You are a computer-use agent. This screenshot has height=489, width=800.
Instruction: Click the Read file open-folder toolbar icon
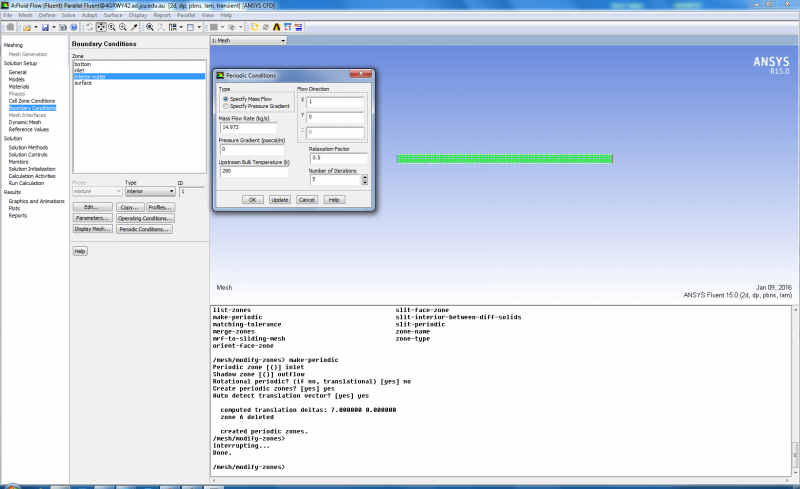(x=27, y=28)
